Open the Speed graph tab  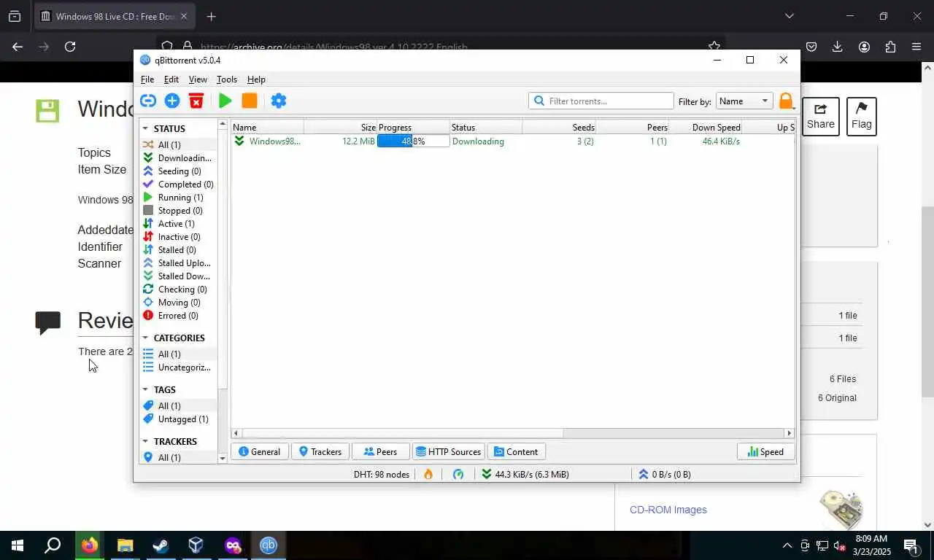click(x=765, y=451)
